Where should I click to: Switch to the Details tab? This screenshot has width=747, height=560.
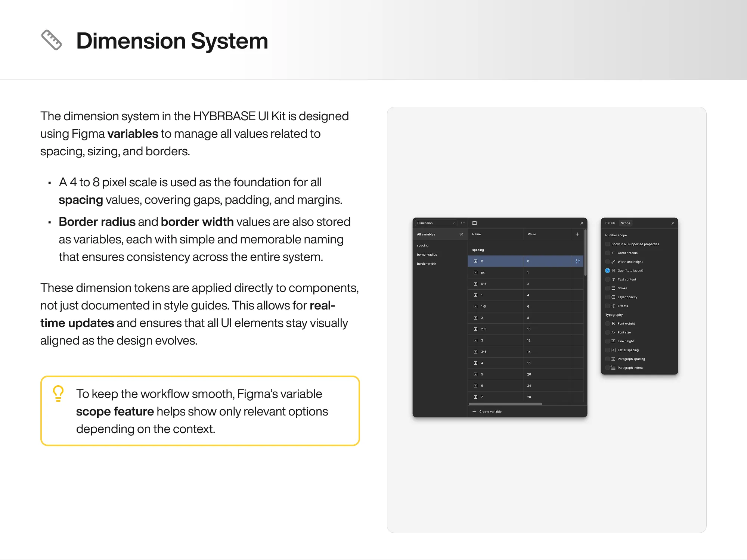[x=610, y=223]
